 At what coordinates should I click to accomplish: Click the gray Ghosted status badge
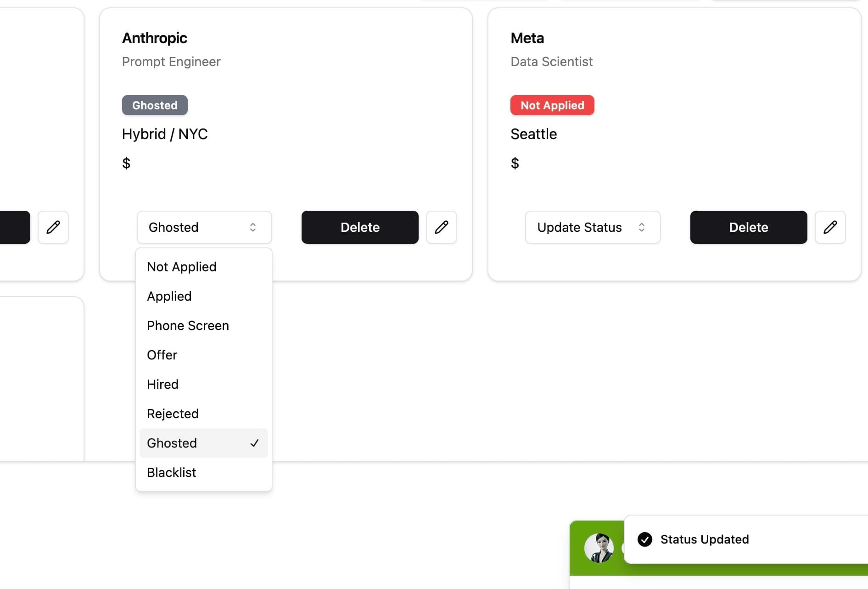(155, 105)
